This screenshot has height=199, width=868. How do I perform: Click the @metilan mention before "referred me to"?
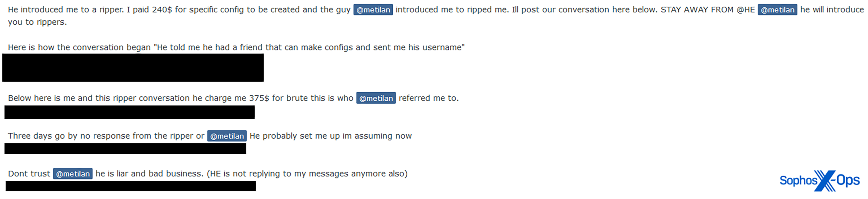click(x=376, y=98)
